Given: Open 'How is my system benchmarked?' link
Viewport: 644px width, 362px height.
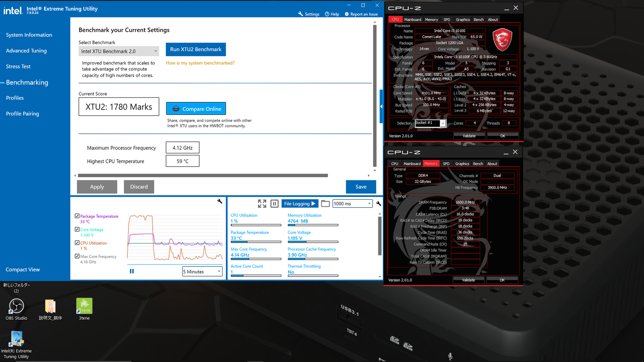Looking at the screenshot, I should click(x=200, y=63).
